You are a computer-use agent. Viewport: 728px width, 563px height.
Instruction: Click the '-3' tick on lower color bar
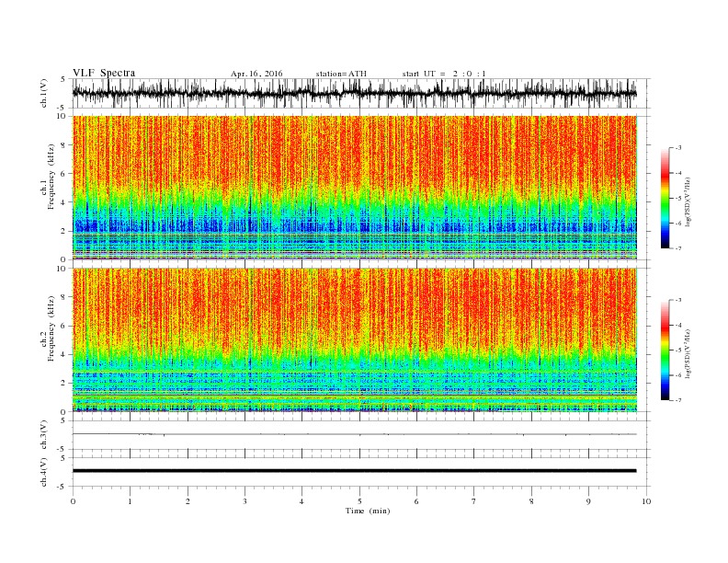tap(677, 300)
